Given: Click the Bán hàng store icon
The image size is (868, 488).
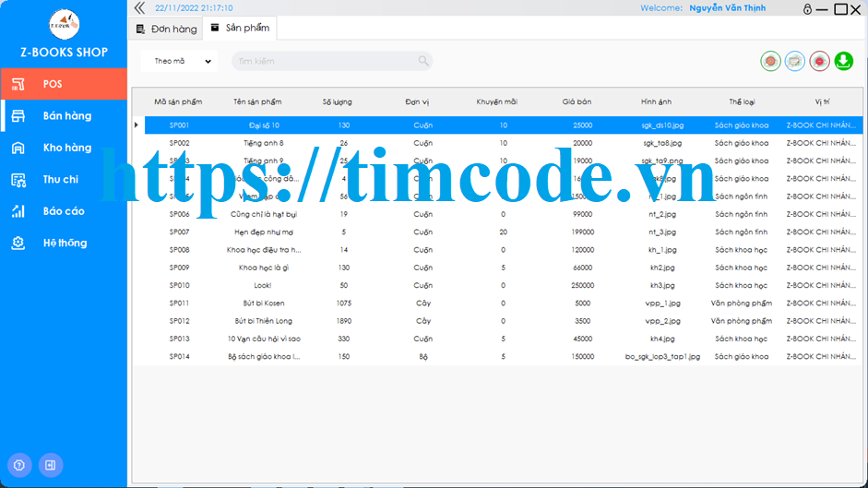Looking at the screenshot, I should 18,115.
